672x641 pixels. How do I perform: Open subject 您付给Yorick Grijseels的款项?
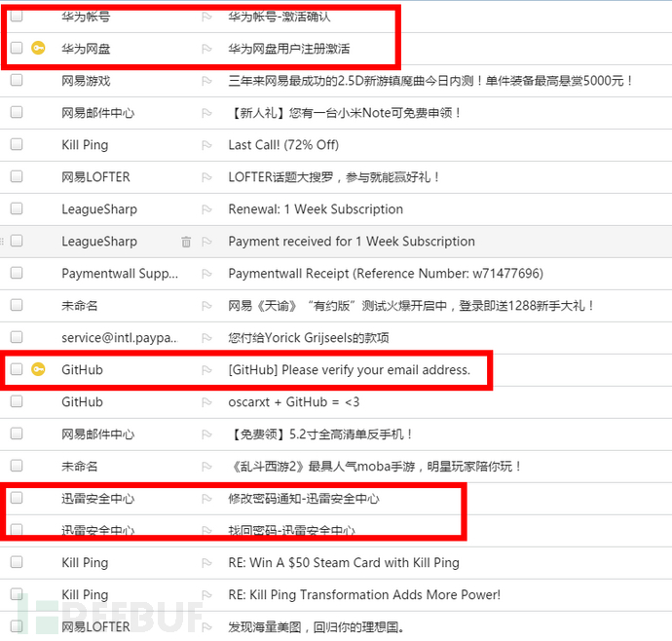click(309, 338)
